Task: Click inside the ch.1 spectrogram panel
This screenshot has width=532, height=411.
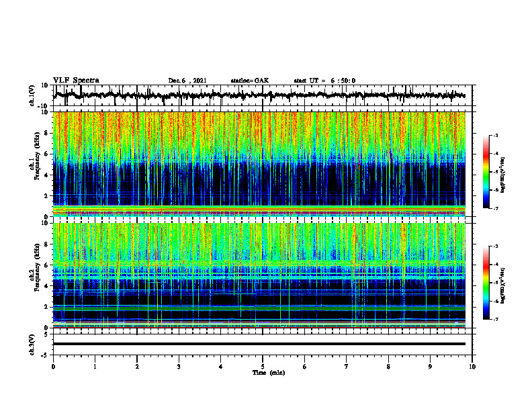Action: 259,164
